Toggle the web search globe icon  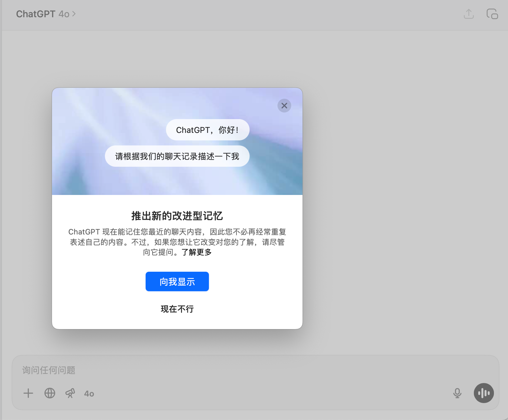tap(50, 393)
